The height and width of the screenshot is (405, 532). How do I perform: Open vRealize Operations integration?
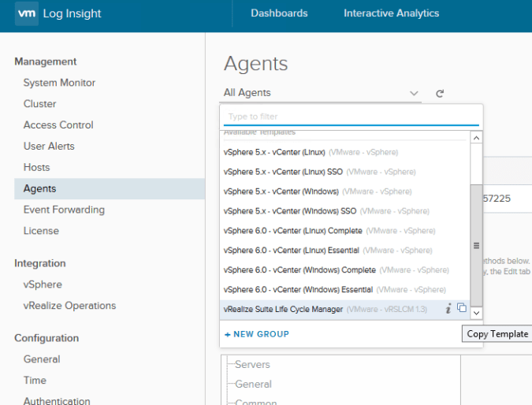coord(69,306)
